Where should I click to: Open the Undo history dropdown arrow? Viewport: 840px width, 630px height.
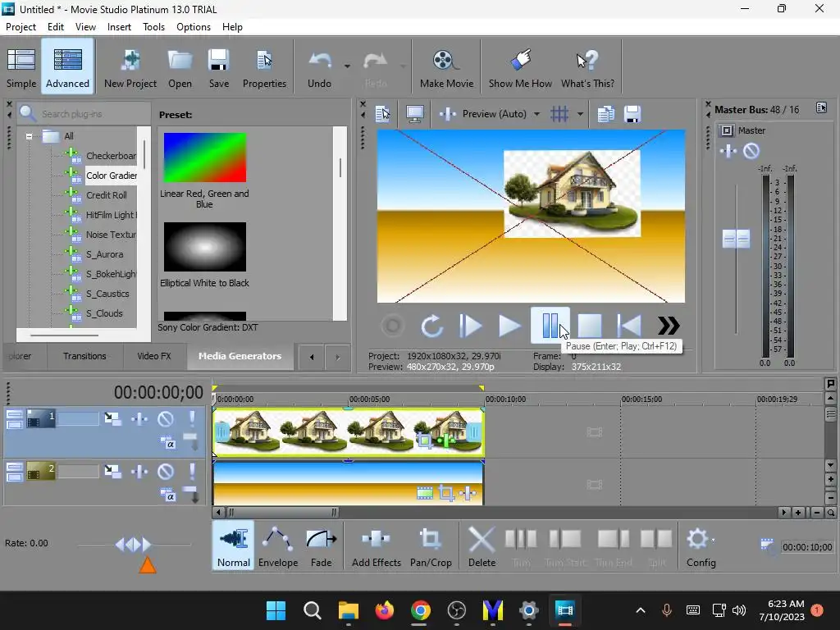[347, 66]
